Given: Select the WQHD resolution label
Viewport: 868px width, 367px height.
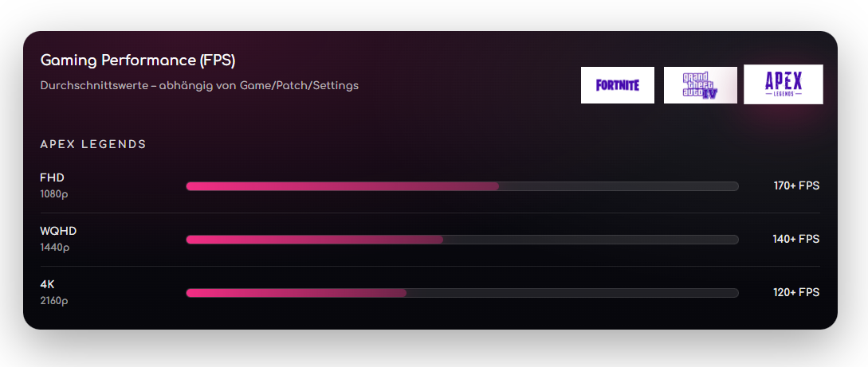Looking at the screenshot, I should point(58,231).
